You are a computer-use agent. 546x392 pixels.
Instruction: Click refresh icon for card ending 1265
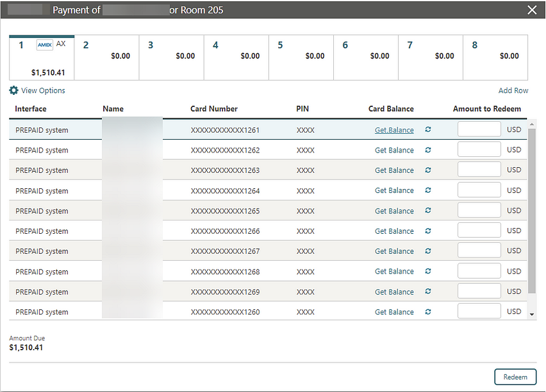(428, 210)
